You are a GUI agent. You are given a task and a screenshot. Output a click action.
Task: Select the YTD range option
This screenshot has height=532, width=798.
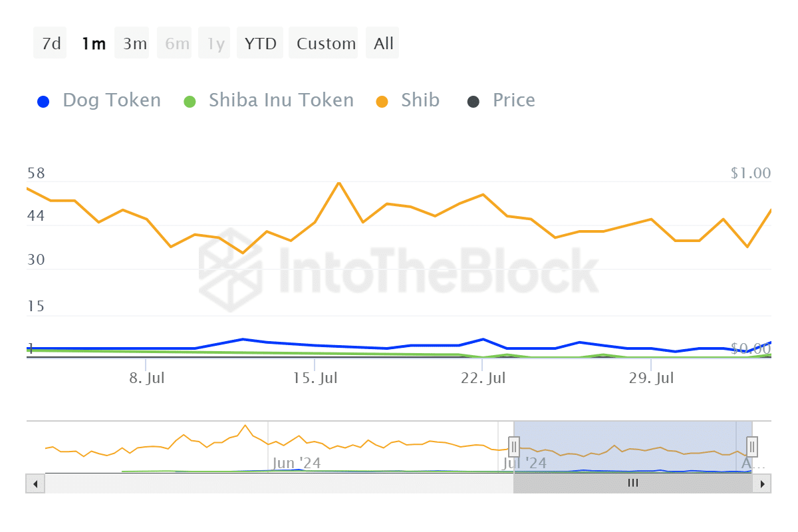pos(260,43)
